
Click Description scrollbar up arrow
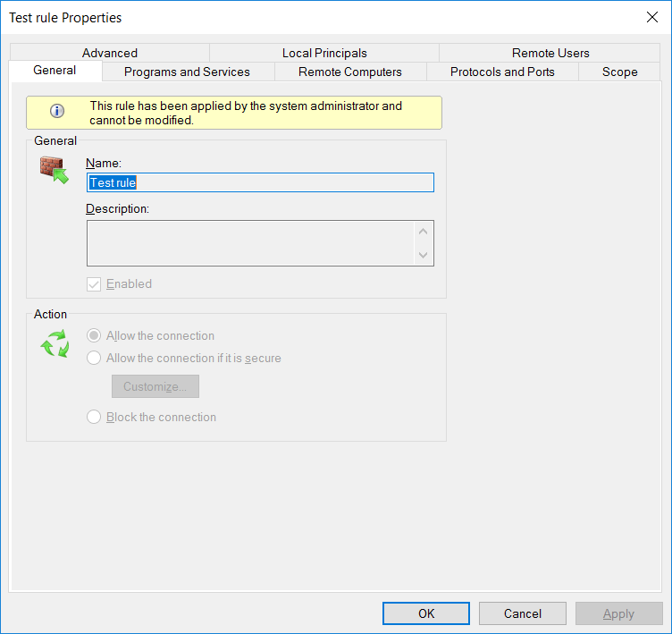(423, 232)
